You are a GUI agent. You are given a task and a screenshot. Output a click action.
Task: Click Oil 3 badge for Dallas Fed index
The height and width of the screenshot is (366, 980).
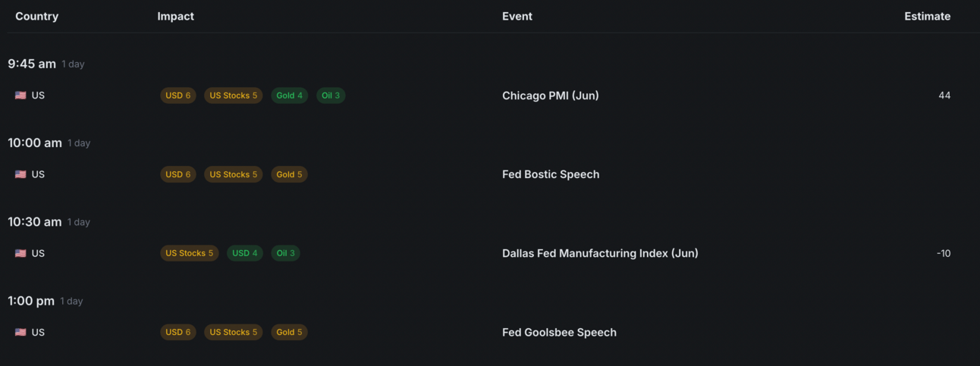click(286, 253)
